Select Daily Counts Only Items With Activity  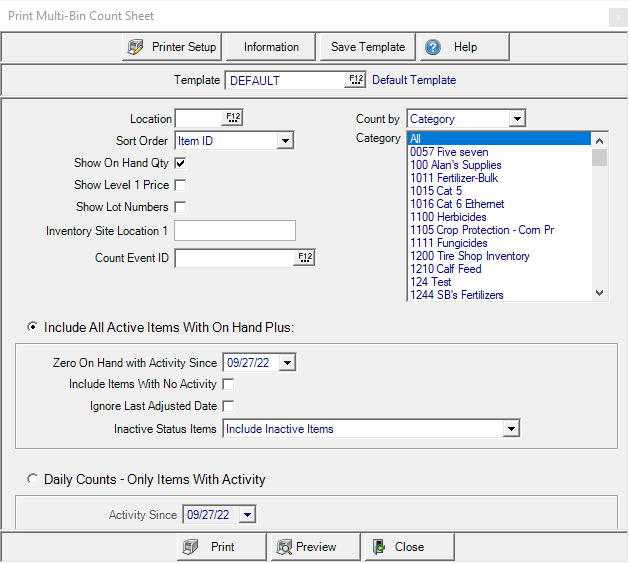pos(33,479)
